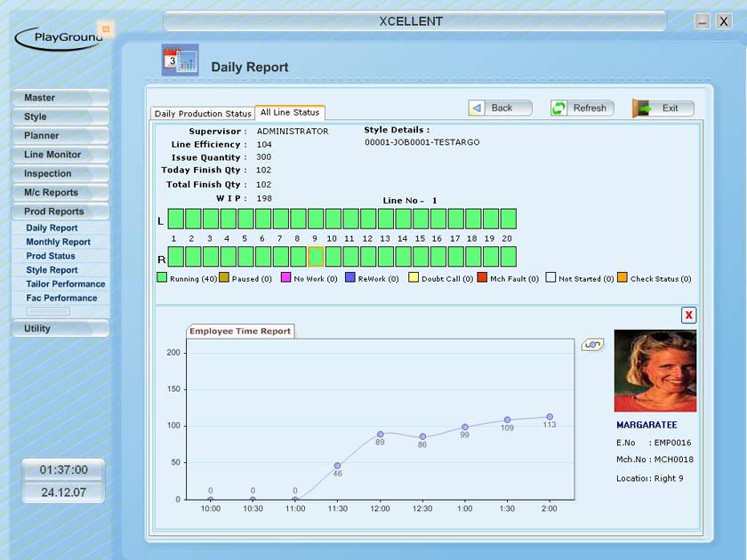
Task: Click Margaratee's employee photo
Action: coord(655,371)
